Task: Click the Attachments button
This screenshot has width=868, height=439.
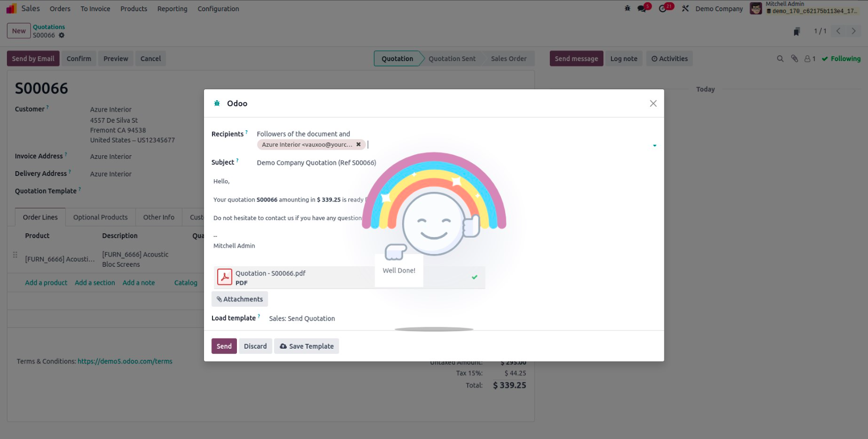Action: click(240, 299)
